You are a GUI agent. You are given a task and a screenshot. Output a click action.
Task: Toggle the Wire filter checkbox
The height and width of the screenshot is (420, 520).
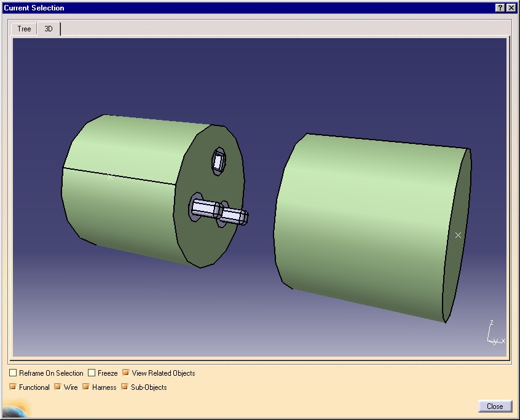(58, 387)
